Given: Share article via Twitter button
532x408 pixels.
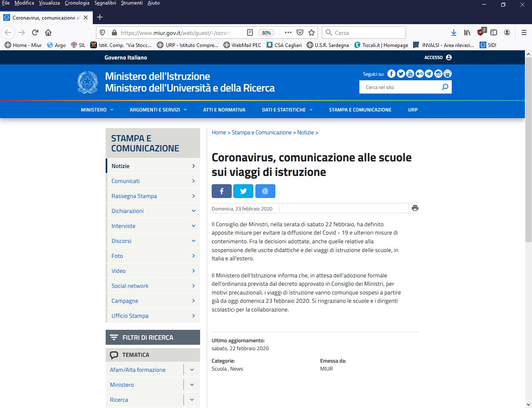Looking at the screenshot, I should 243,191.
